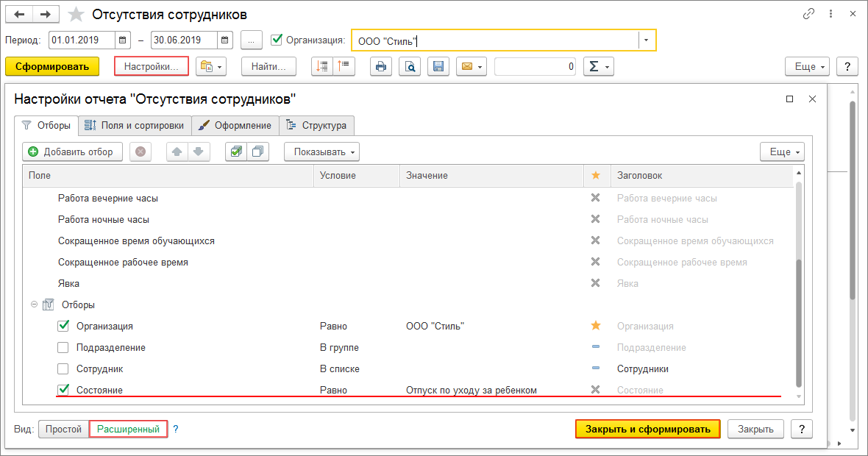Copy link using the chain icon

[x=808, y=14]
